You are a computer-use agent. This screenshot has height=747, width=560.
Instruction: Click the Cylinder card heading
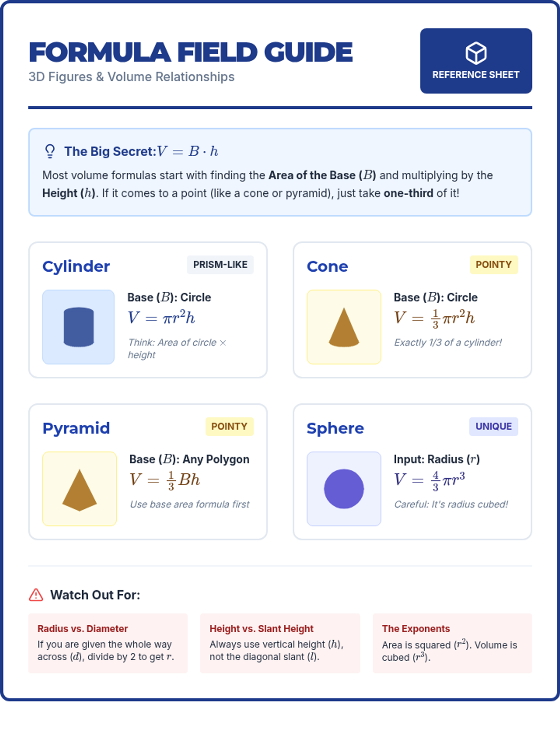point(76,266)
